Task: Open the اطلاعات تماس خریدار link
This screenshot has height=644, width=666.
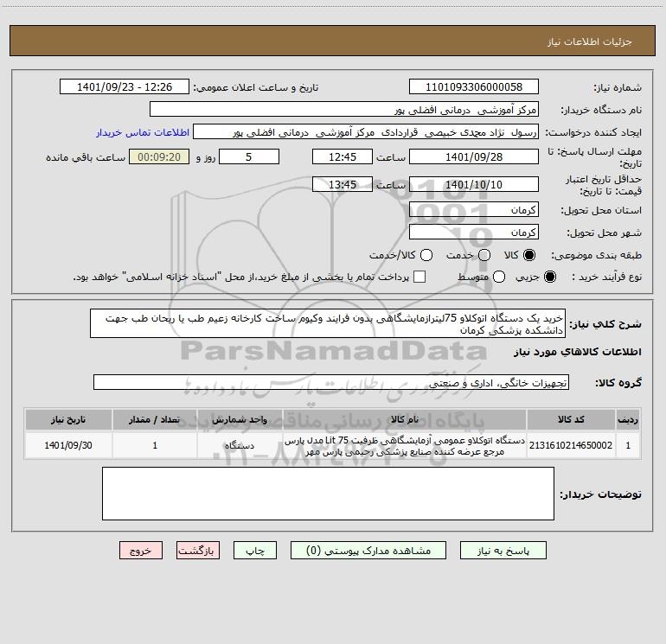Action: click(x=143, y=132)
